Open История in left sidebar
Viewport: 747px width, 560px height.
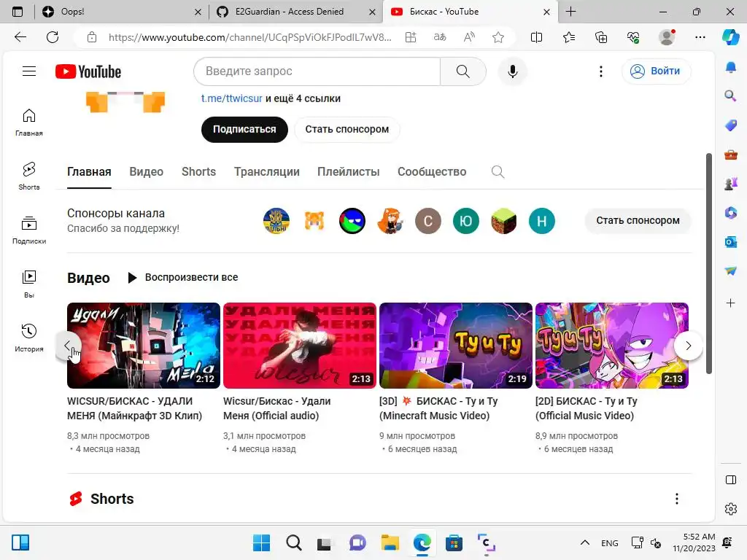tap(29, 338)
